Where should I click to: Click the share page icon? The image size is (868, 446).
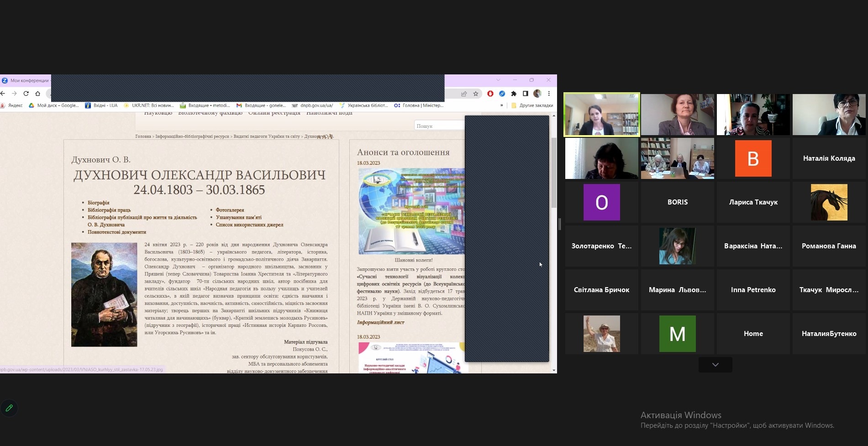pos(464,94)
